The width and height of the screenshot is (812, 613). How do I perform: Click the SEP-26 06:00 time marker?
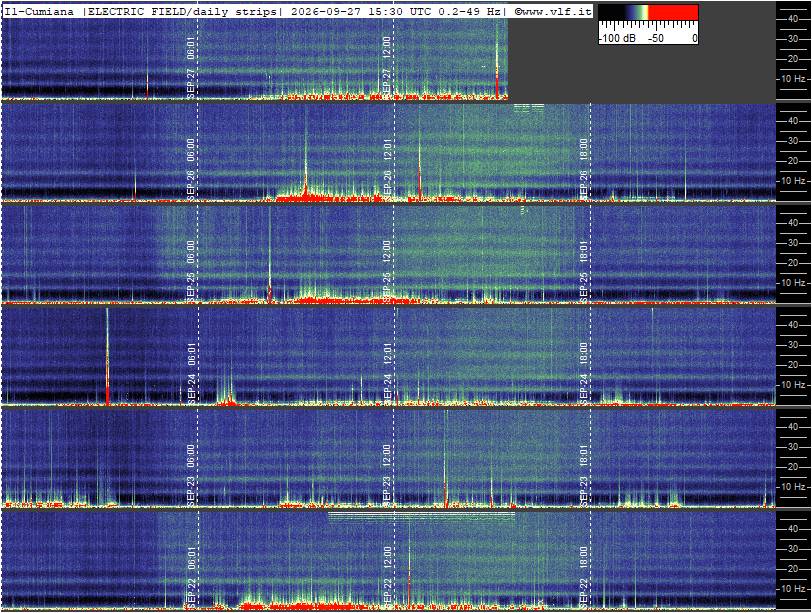(191, 169)
